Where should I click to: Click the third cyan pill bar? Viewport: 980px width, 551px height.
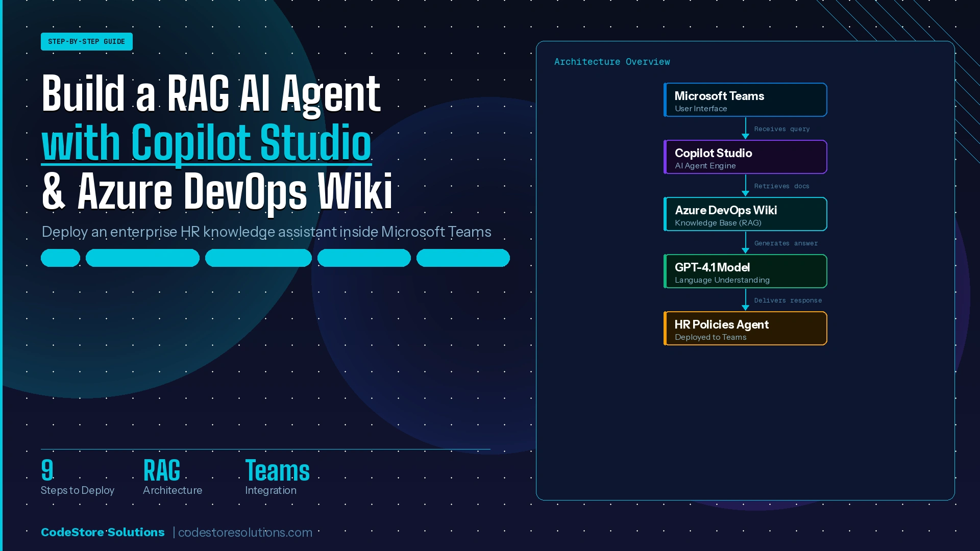(258, 258)
